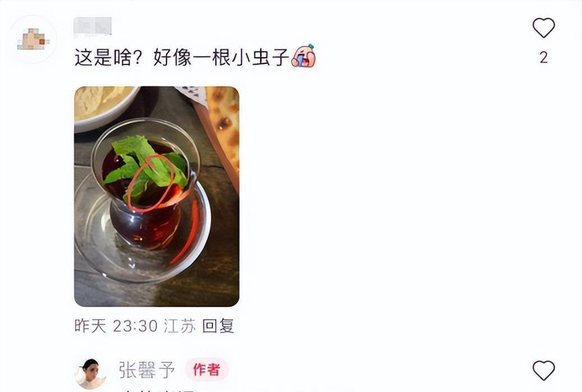This screenshot has width=582, height=392.
Task: Tap the like count 2
Action: tap(544, 58)
